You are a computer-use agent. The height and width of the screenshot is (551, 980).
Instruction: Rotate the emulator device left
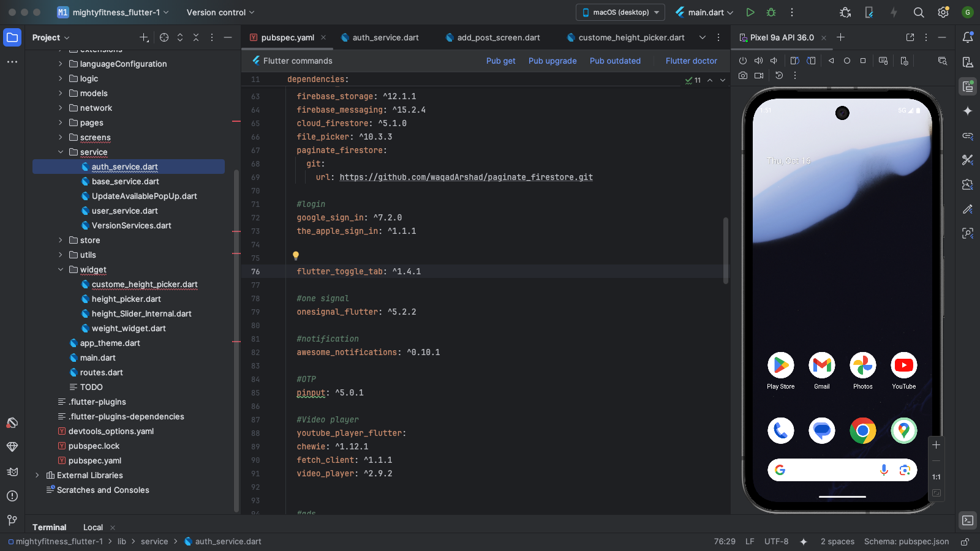[x=794, y=61]
